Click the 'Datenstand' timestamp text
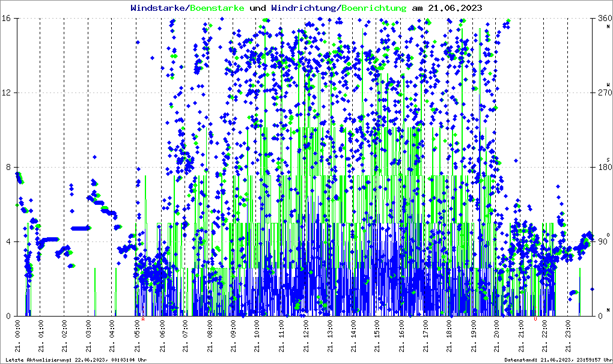The height and width of the screenshot is (364, 613). point(558,360)
